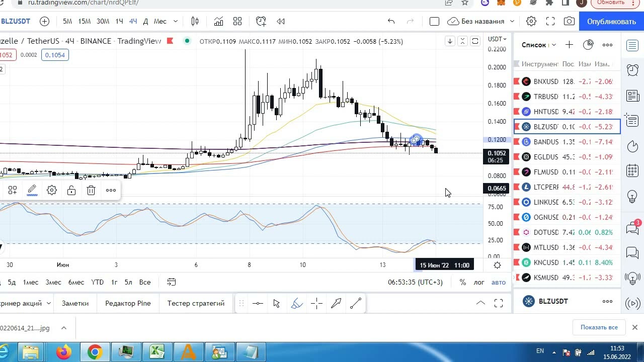Toggle logarithmic scale with 'лог'
This screenshot has height=362, width=644.
(x=479, y=282)
